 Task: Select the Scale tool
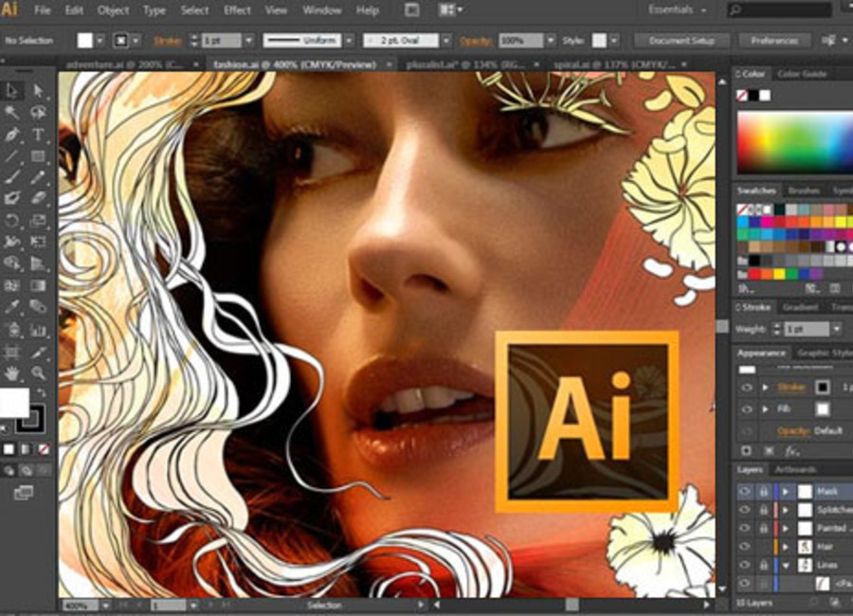click(x=38, y=221)
